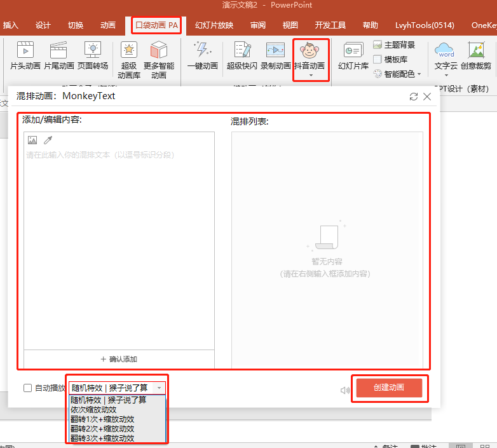Expand the 智能配色 dropdown
Image resolution: width=497 pixels, height=448 pixels.
click(x=419, y=74)
